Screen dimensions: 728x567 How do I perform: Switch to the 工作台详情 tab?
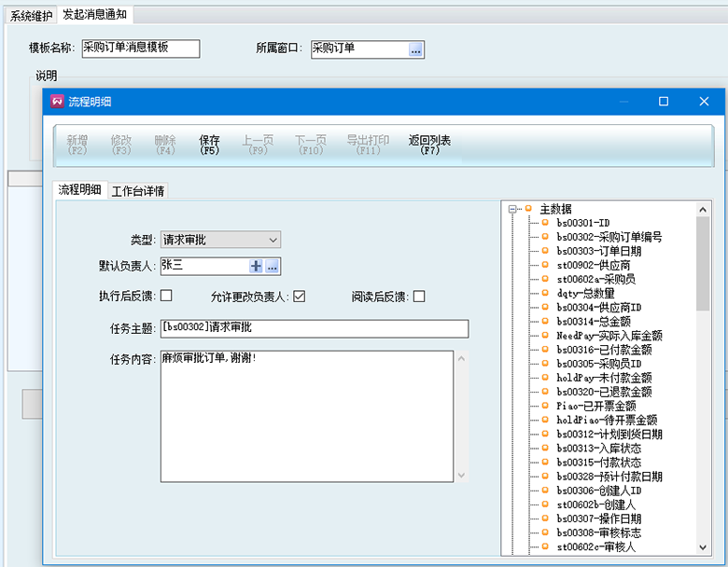coord(138,191)
